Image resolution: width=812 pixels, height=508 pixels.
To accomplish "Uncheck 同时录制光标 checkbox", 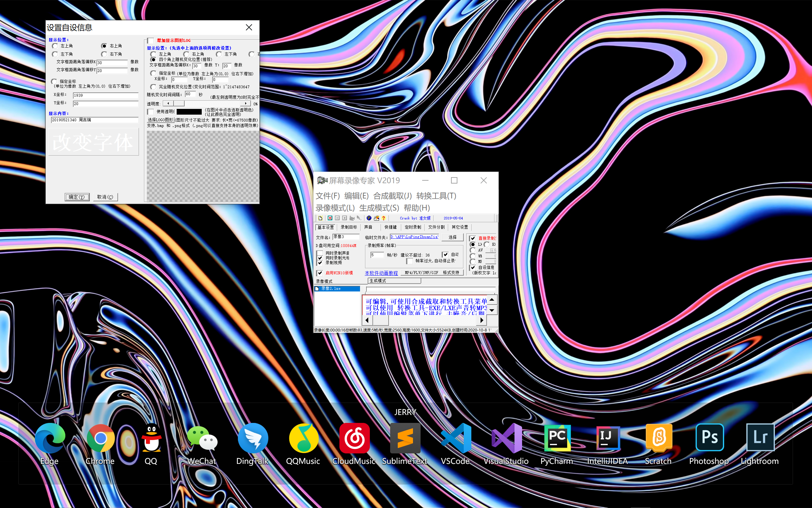I will (320, 258).
